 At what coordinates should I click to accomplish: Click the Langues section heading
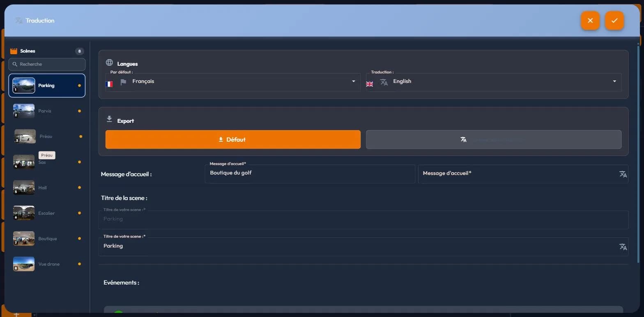[127, 64]
